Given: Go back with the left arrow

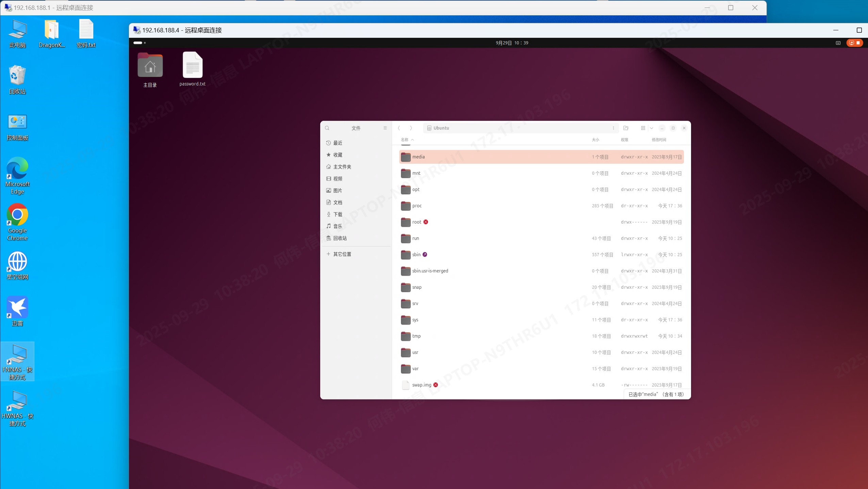Looking at the screenshot, I should [x=399, y=128].
